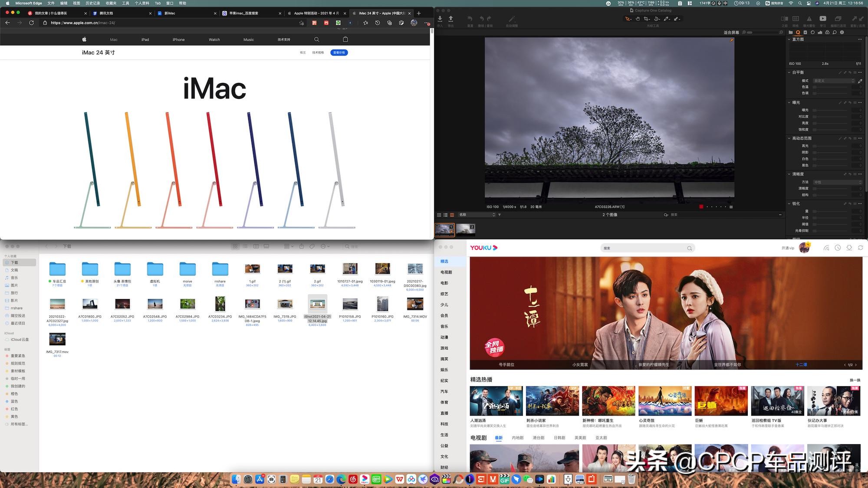Switch the image browser to grid view
868x488 pixels.
tap(439, 214)
